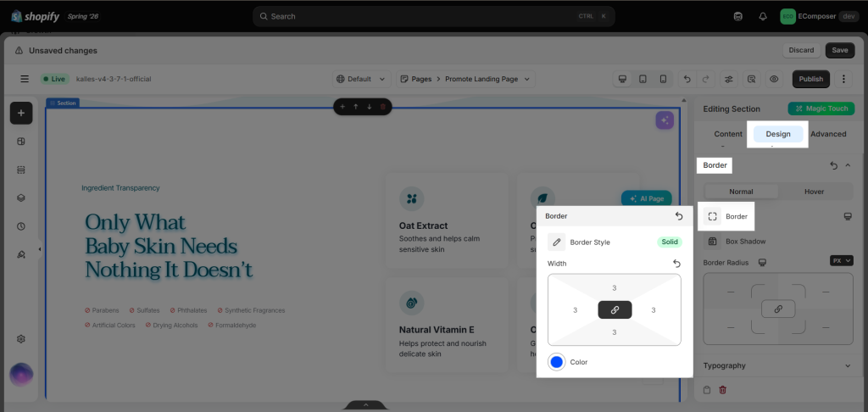Open the sidebar settings gear icon
The image size is (868, 412).
point(21,339)
